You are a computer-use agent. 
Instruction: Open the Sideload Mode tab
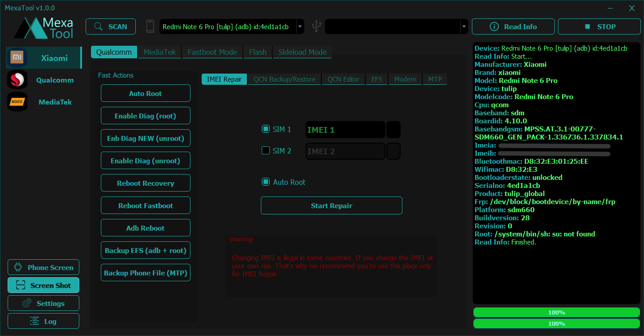tap(303, 52)
